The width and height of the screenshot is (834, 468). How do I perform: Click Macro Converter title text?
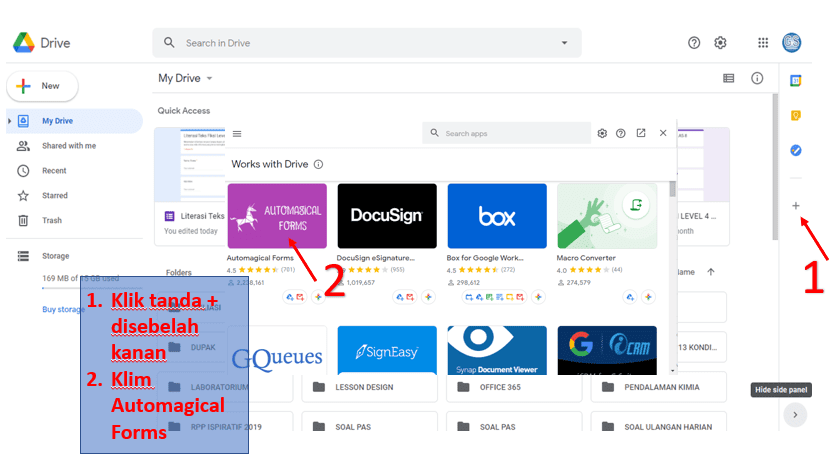point(586,258)
